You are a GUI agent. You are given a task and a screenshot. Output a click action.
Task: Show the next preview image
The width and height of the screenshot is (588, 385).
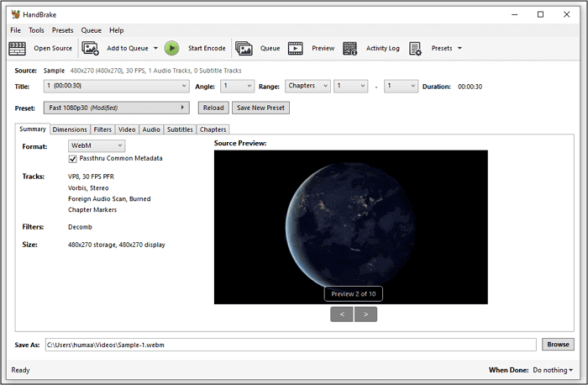tap(365, 314)
